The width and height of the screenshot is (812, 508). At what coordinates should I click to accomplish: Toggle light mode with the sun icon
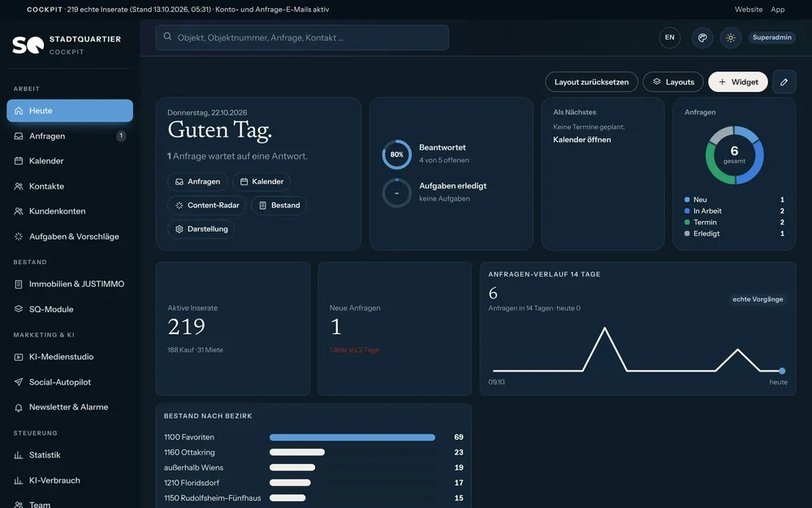click(730, 38)
